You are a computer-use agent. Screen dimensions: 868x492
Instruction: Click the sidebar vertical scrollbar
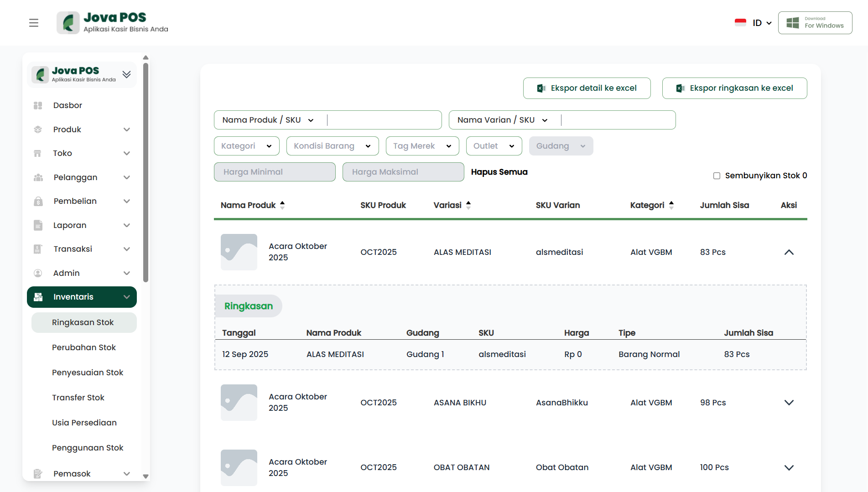pyautogui.click(x=146, y=173)
